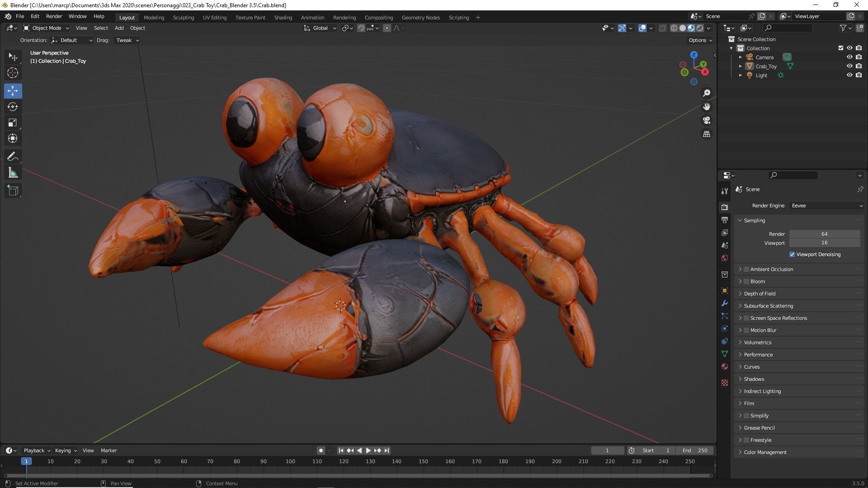The image size is (868, 488).
Task: Click the zoom viewport magnifier icon
Action: 707,93
